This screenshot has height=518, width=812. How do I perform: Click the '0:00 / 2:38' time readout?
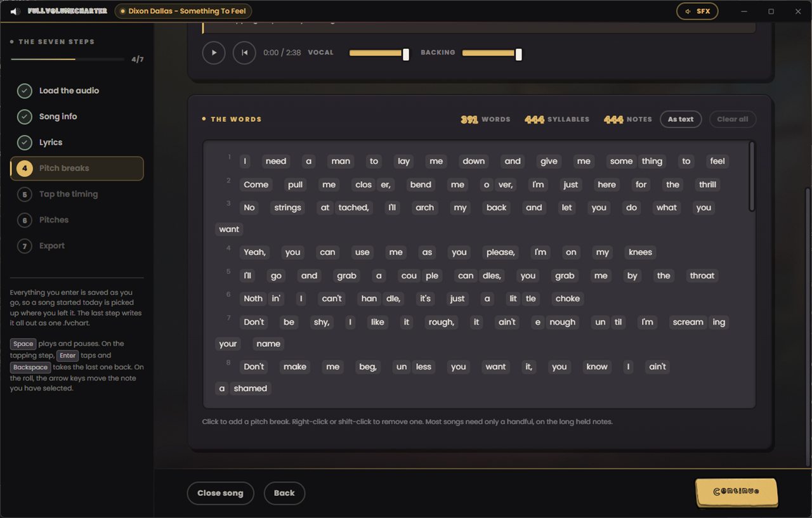click(282, 53)
